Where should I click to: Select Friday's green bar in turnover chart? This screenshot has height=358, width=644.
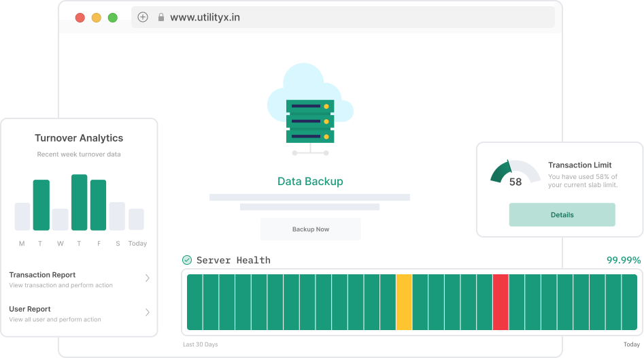click(x=99, y=205)
